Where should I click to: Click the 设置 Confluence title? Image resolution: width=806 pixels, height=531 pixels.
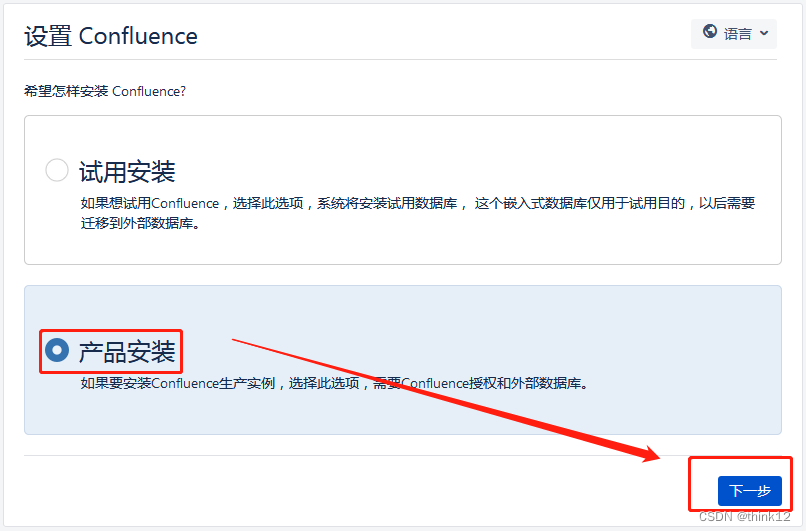[111, 36]
